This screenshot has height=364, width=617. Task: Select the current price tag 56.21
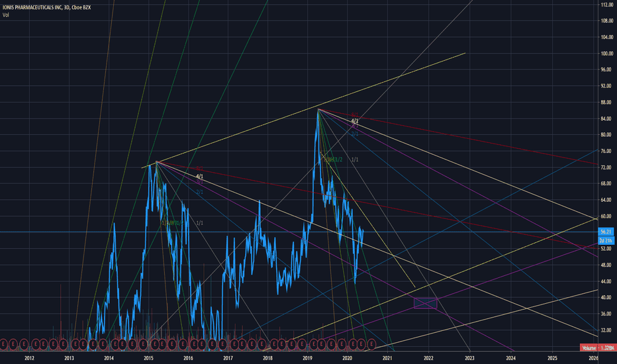point(606,232)
